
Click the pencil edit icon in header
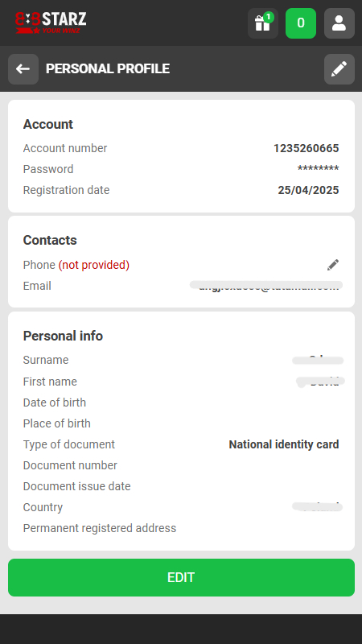click(339, 69)
